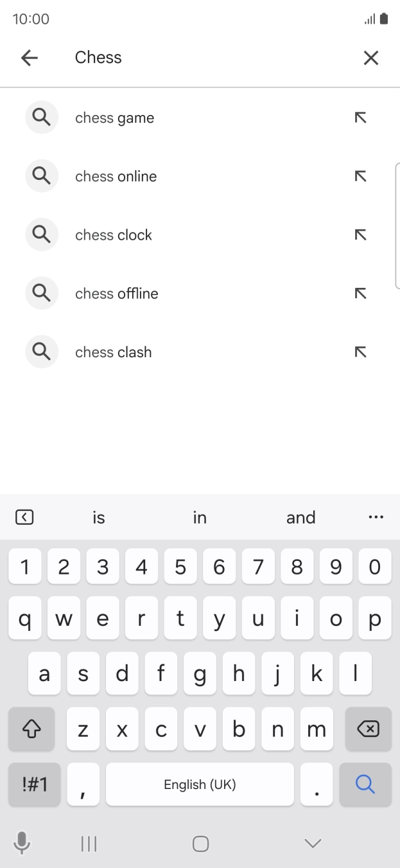The width and height of the screenshot is (400, 868).
Task: Select the 'is' suggestion
Action: pos(98,517)
